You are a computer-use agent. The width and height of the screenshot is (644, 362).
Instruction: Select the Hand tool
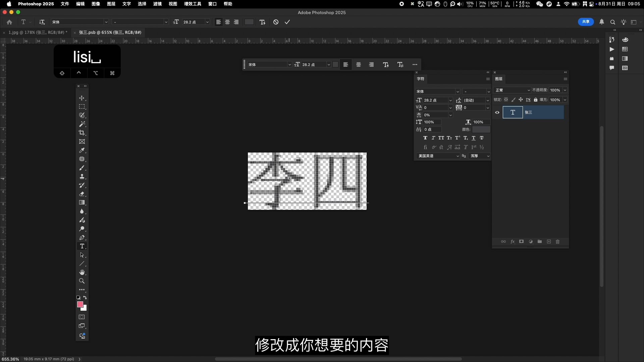pyautogui.click(x=82, y=272)
